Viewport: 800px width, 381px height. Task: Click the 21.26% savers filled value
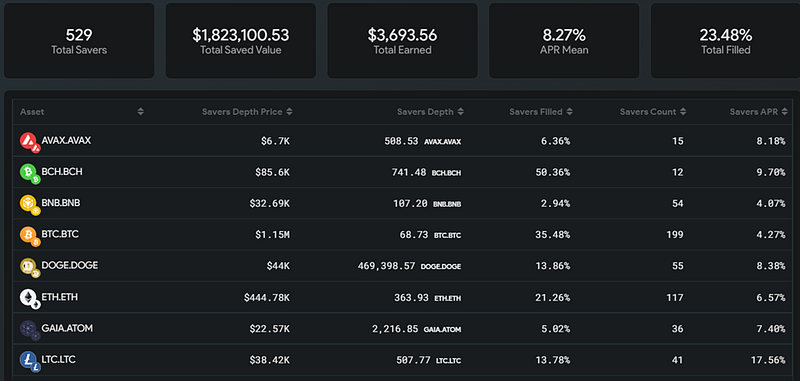552,298
